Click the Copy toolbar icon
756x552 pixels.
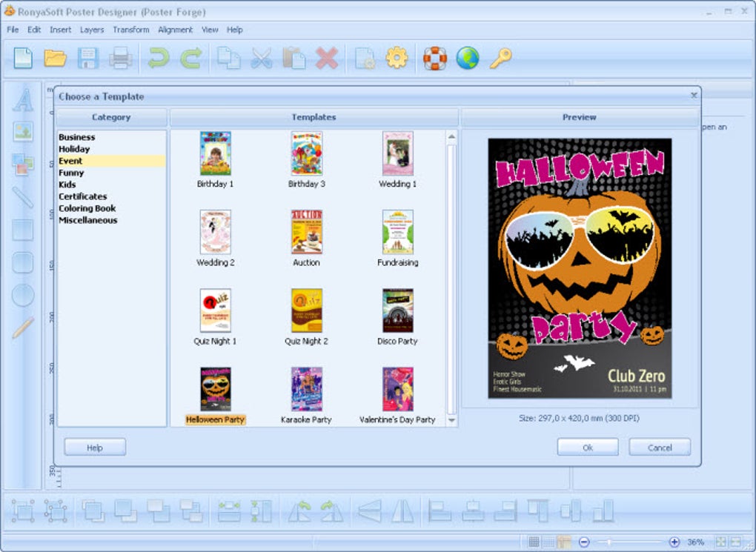point(228,59)
